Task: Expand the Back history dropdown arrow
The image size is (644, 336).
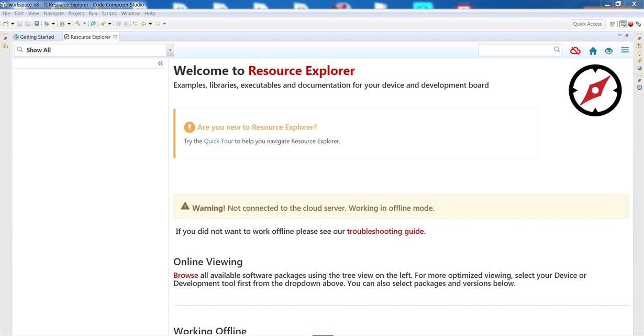Action: click(x=150, y=24)
